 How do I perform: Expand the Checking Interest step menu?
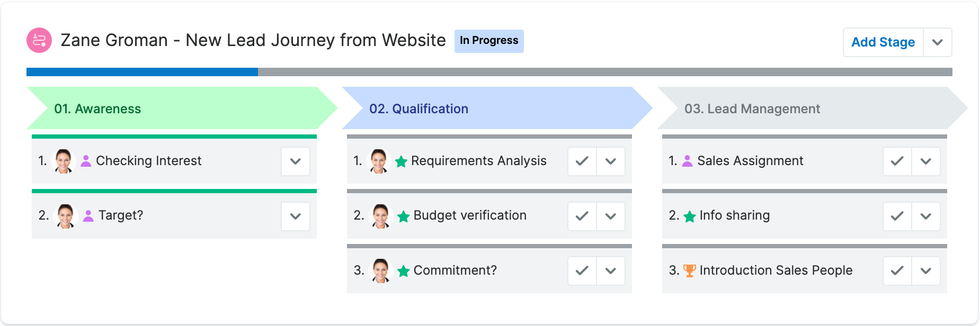[x=296, y=161]
